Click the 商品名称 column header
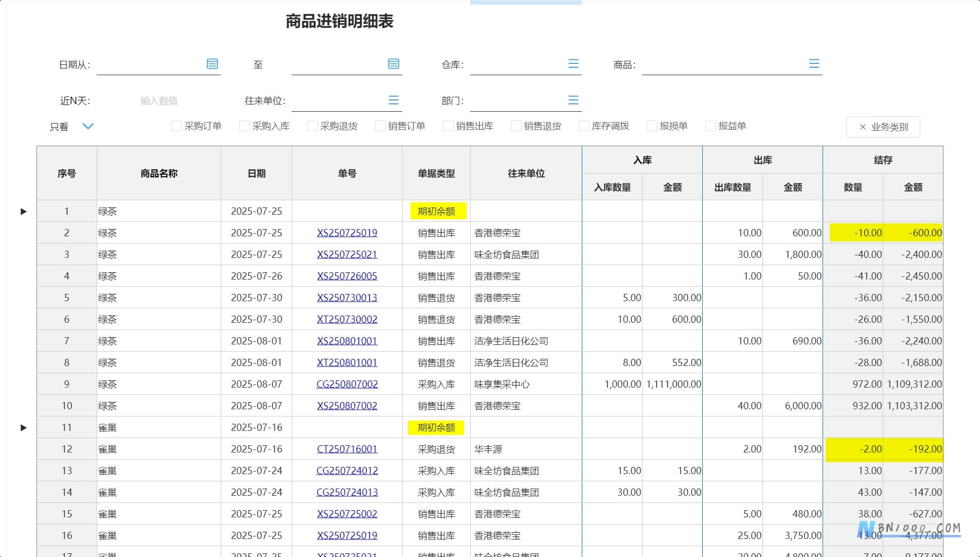This screenshot has width=980, height=557. 159,173
